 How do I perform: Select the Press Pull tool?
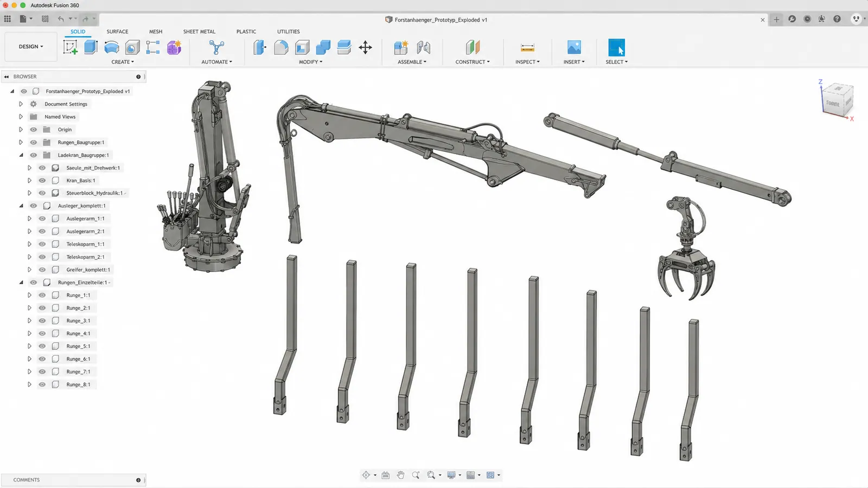coord(260,48)
